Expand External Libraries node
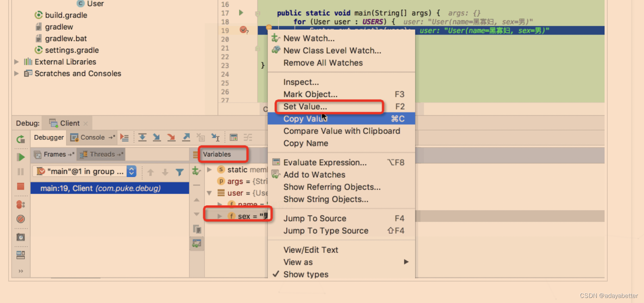 click(x=16, y=62)
